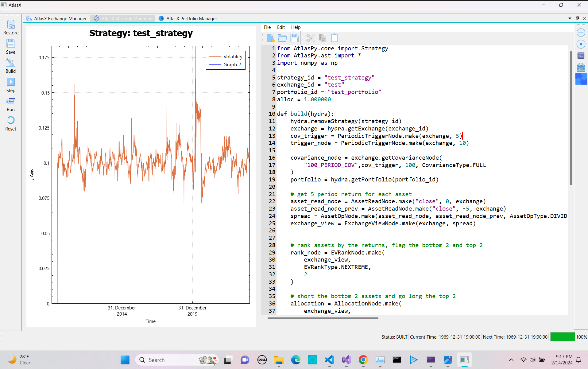Click the Run strategy icon
Image resolution: width=588 pixels, height=369 pixels.
tap(11, 104)
